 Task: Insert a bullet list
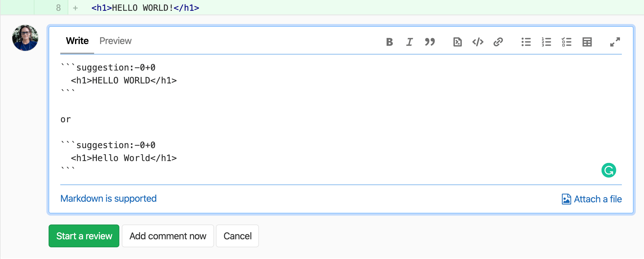pos(526,42)
